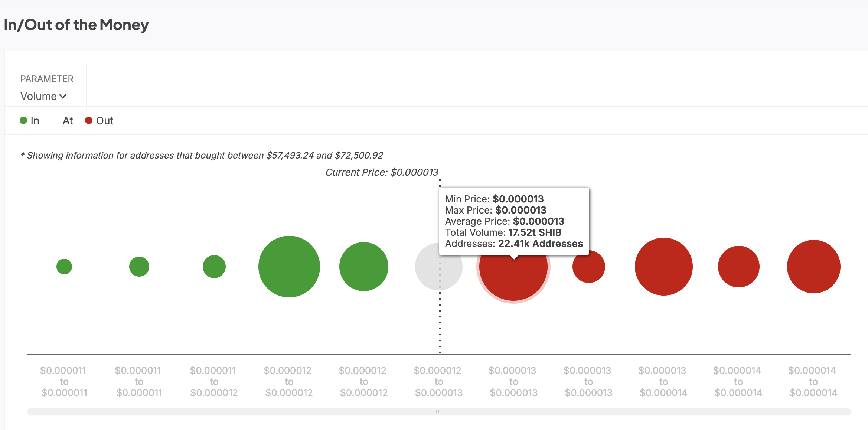Select the largest green bubble
The height and width of the screenshot is (430, 868).
289,267
